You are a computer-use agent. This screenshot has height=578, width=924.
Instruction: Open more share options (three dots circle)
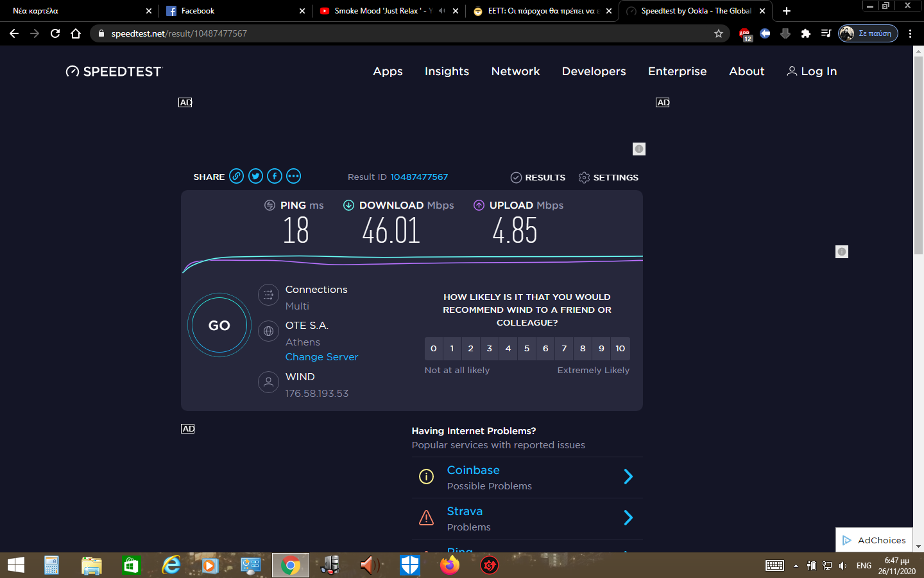293,176
